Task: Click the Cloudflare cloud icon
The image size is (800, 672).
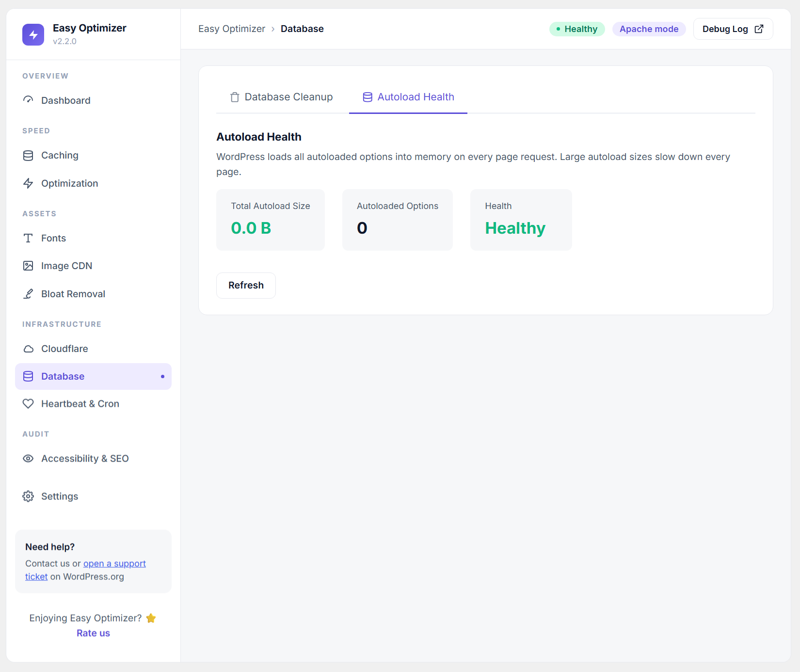Action: (28, 349)
